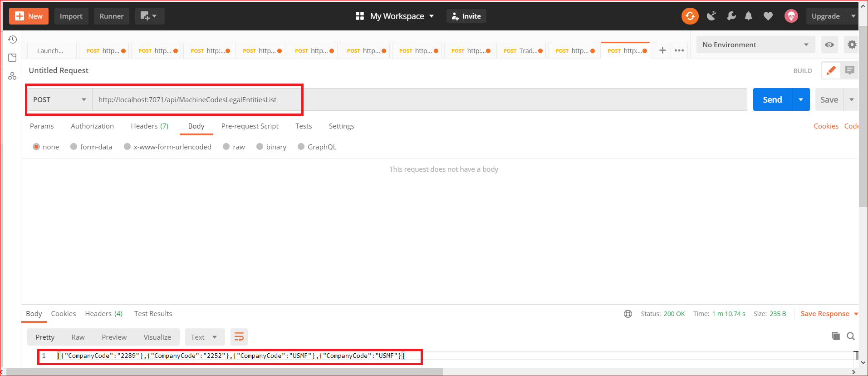Select the Pretty response view
Screen dimensions: 868x376
[x=45, y=337]
